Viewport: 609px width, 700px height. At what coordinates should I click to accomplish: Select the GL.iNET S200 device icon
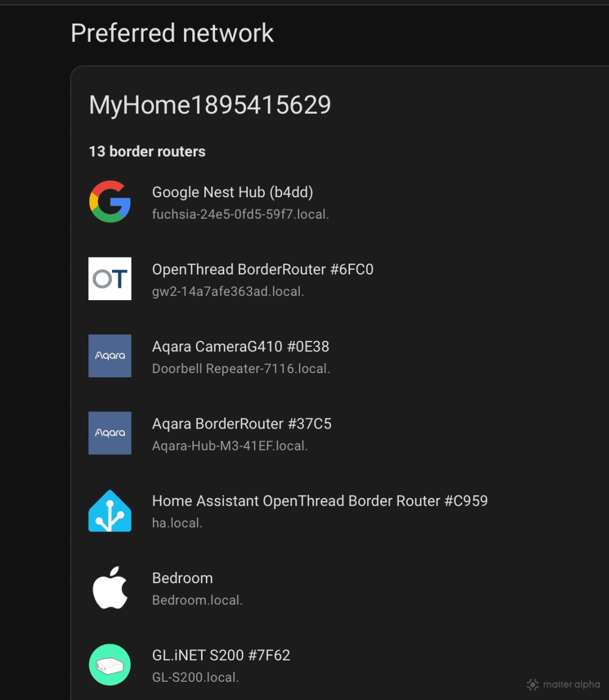pos(110,665)
